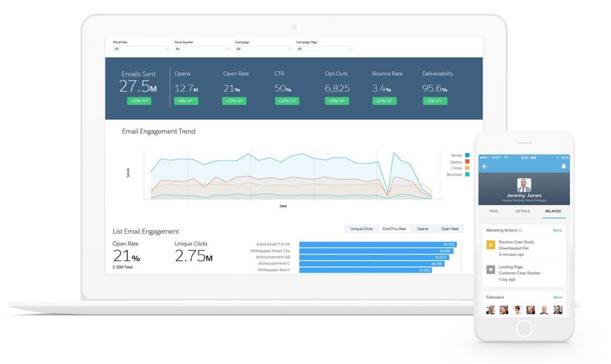
Task: Toggle the Clicks series legend swatch
Action: coord(467,168)
